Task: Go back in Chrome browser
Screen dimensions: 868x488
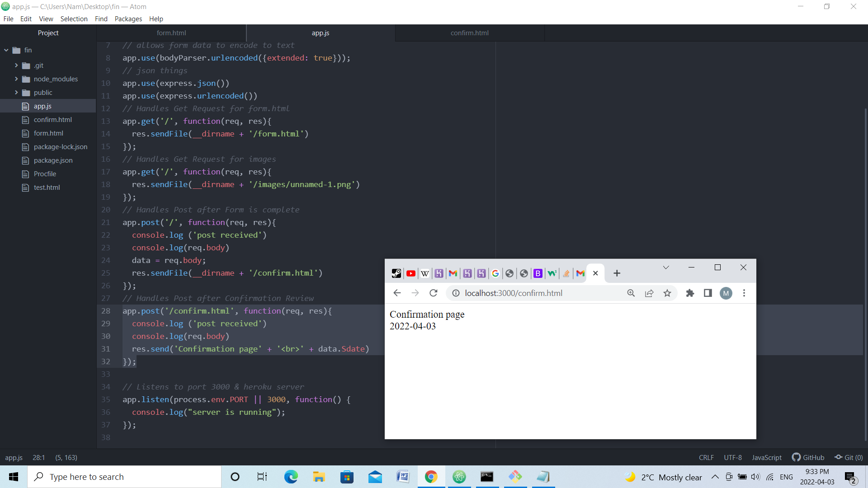Action: click(397, 293)
